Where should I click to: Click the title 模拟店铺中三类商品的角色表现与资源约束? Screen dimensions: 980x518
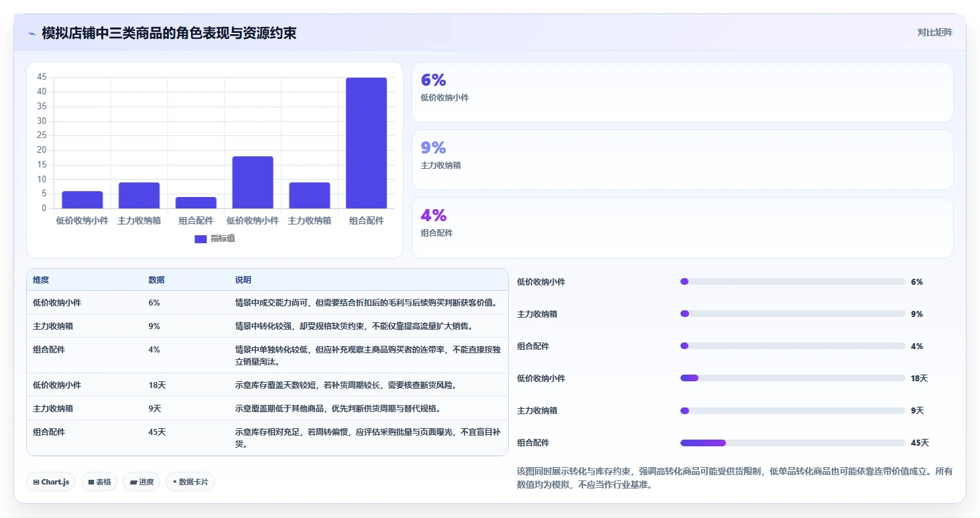click(169, 34)
